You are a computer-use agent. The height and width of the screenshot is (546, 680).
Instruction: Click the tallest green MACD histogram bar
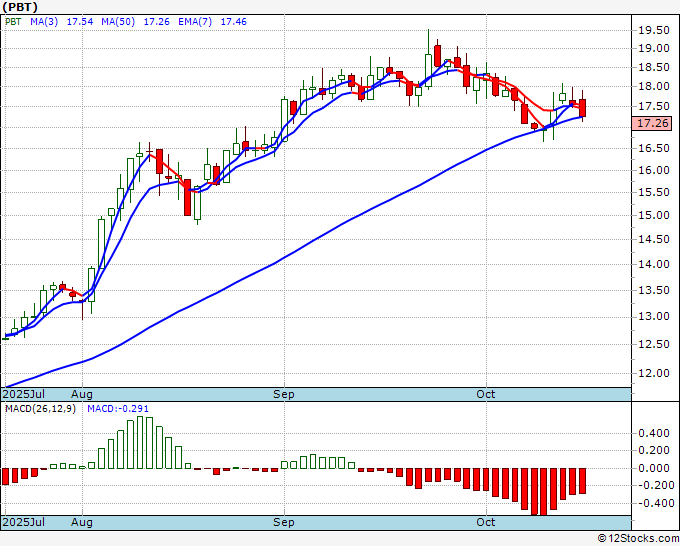point(140,442)
